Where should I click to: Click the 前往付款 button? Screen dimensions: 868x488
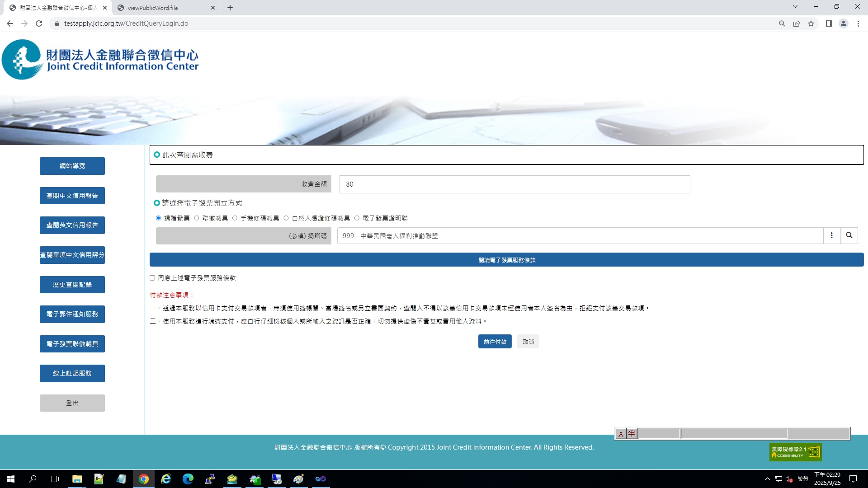point(495,342)
